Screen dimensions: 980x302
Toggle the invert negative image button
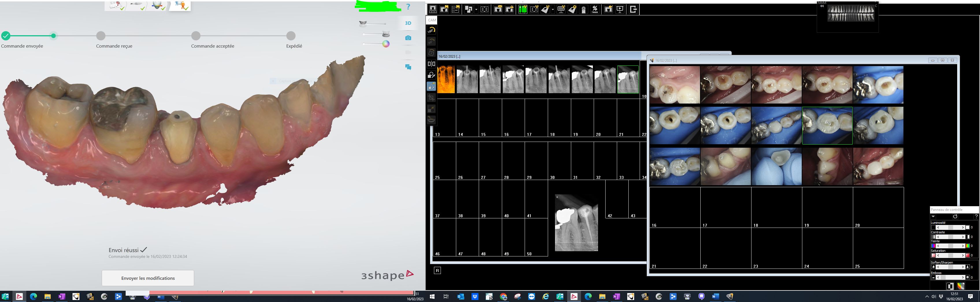(950, 286)
